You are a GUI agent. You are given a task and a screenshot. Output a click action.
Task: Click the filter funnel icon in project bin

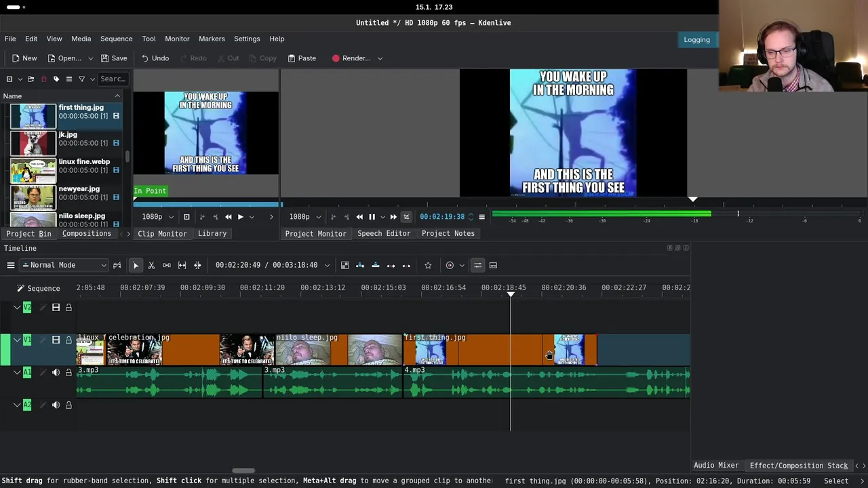pos(82,79)
